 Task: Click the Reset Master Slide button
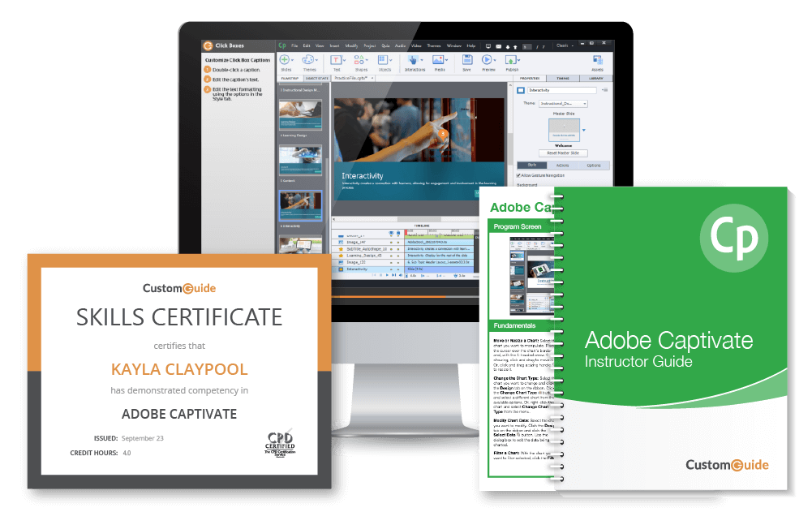(x=563, y=153)
